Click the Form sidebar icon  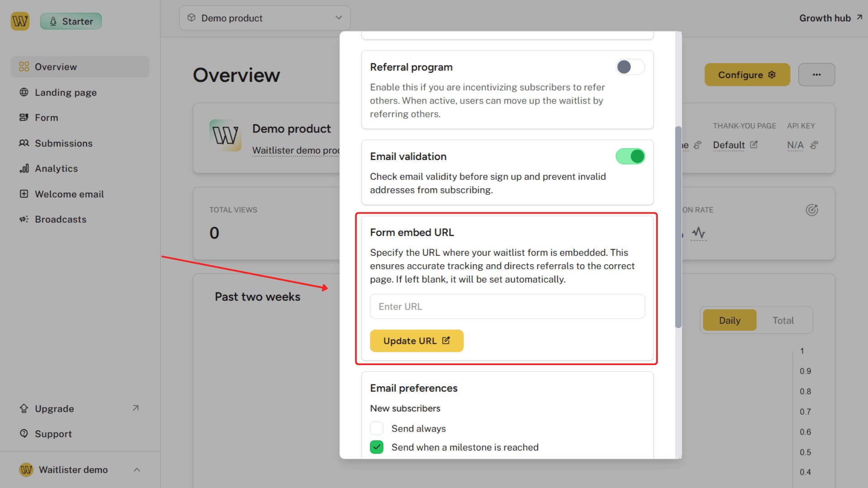(x=24, y=117)
